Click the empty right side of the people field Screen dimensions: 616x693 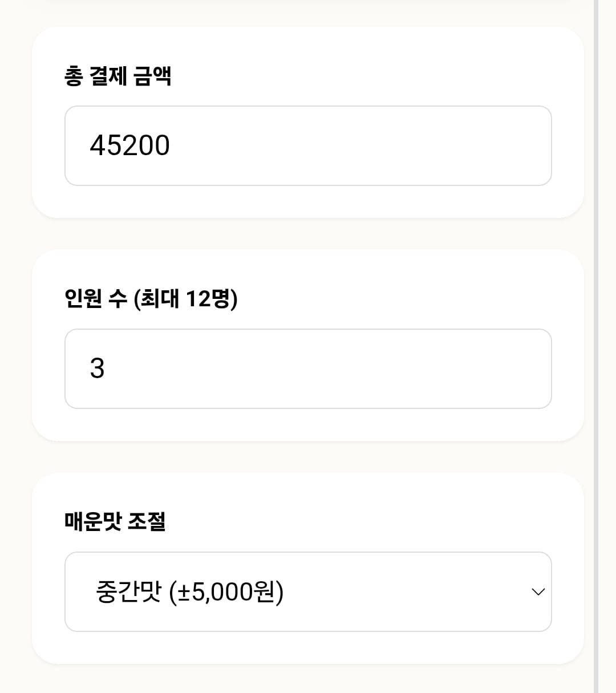point(456,368)
